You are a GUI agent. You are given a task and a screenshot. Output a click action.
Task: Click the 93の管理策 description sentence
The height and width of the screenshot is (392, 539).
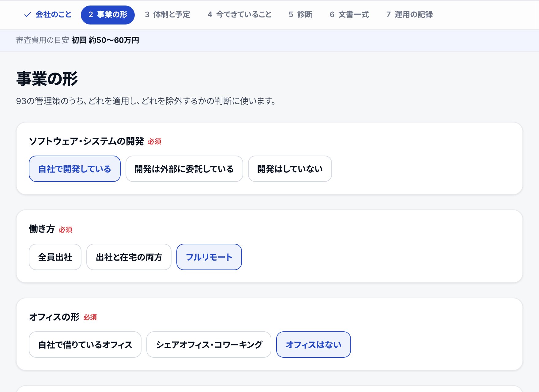[x=146, y=101]
